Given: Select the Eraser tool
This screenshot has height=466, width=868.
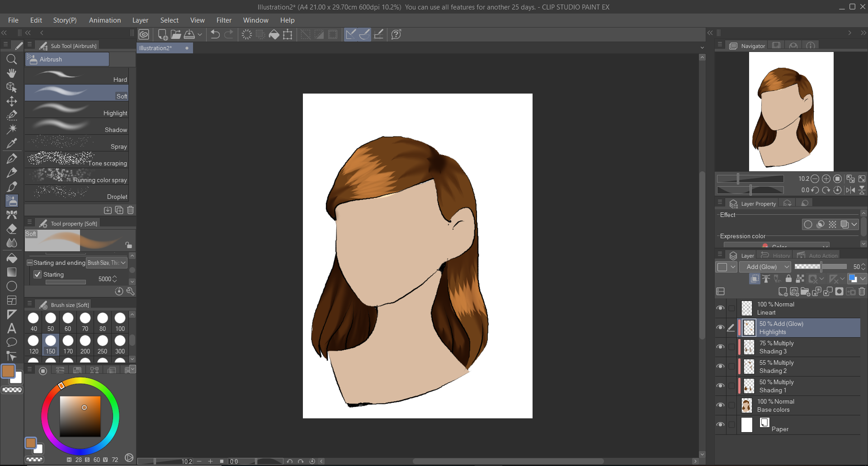Looking at the screenshot, I should tap(12, 229).
